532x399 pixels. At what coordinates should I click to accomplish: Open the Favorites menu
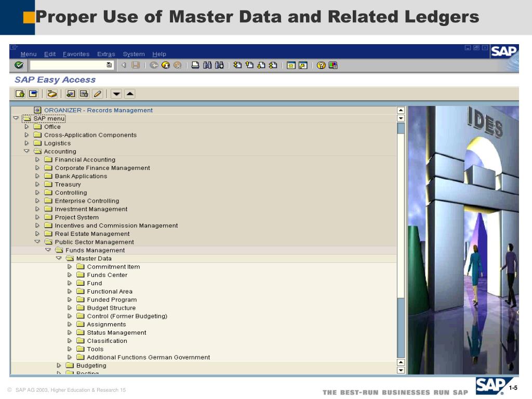(x=76, y=54)
